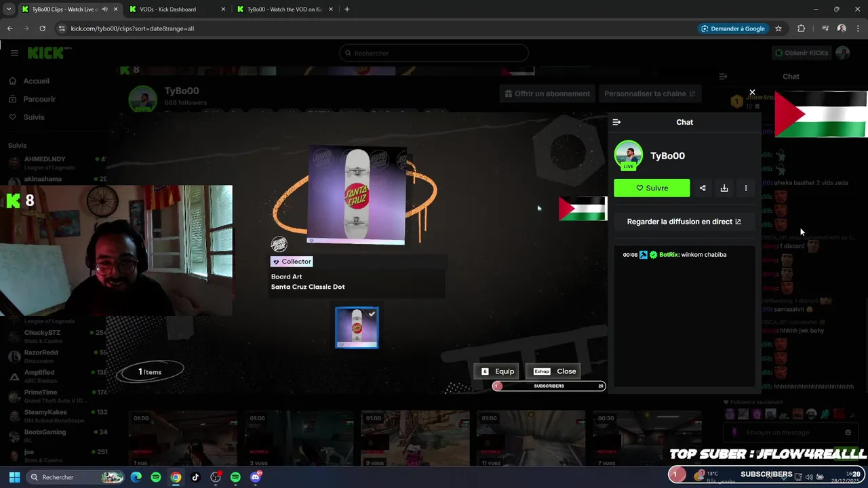Open Chrome extensions puzzle icon
Viewport: 868px width, 488px height.
coord(802,28)
